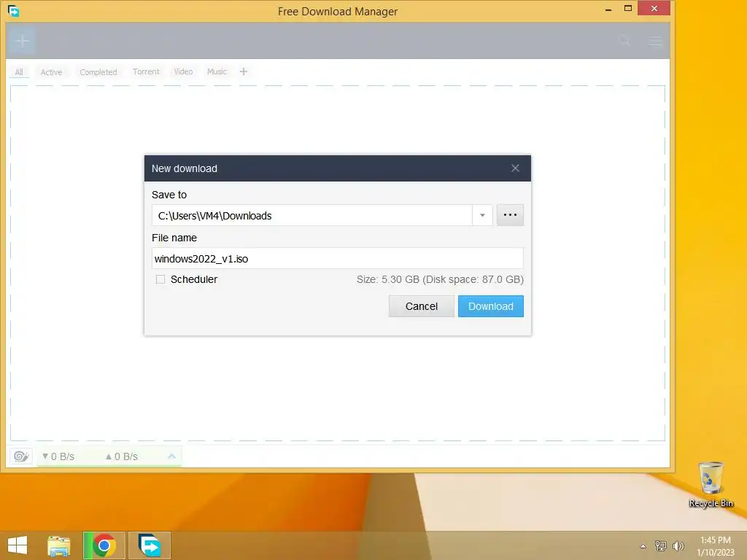The height and width of the screenshot is (560, 747).
Task: Open the Recycle Bin on desktop
Action: click(x=711, y=485)
